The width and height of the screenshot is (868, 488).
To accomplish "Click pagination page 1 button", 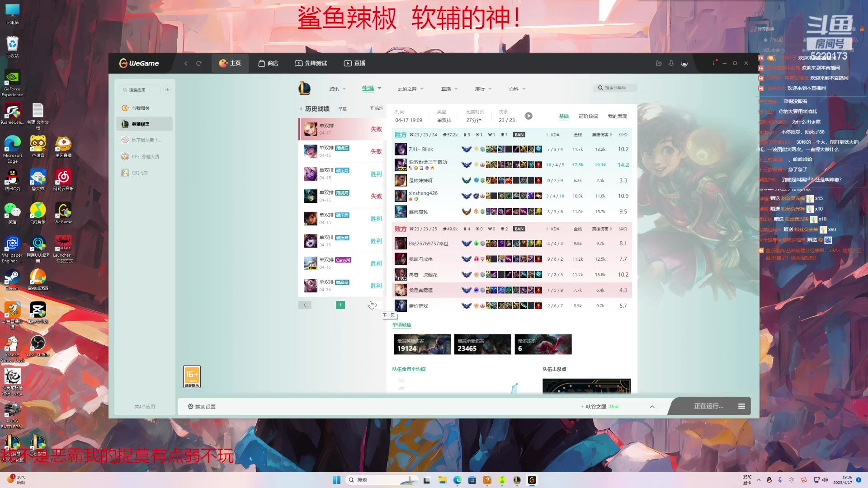I will click(x=340, y=305).
